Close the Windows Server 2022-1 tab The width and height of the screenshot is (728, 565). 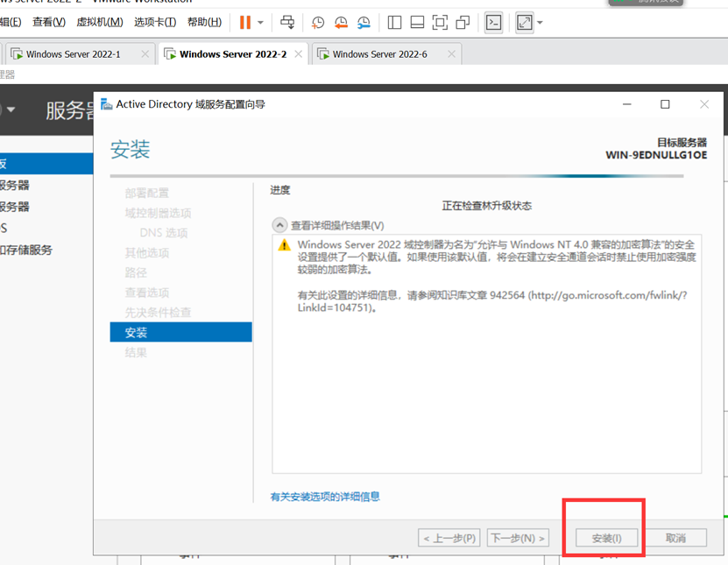145,54
